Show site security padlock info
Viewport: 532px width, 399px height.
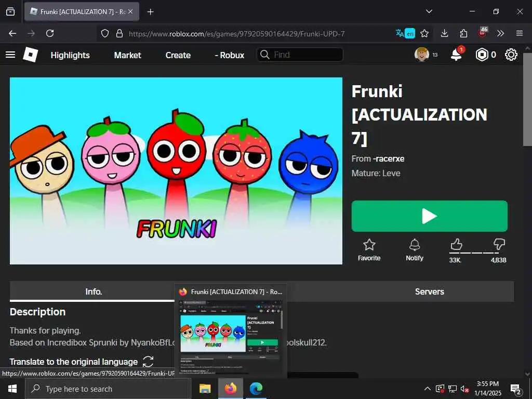tap(119, 33)
